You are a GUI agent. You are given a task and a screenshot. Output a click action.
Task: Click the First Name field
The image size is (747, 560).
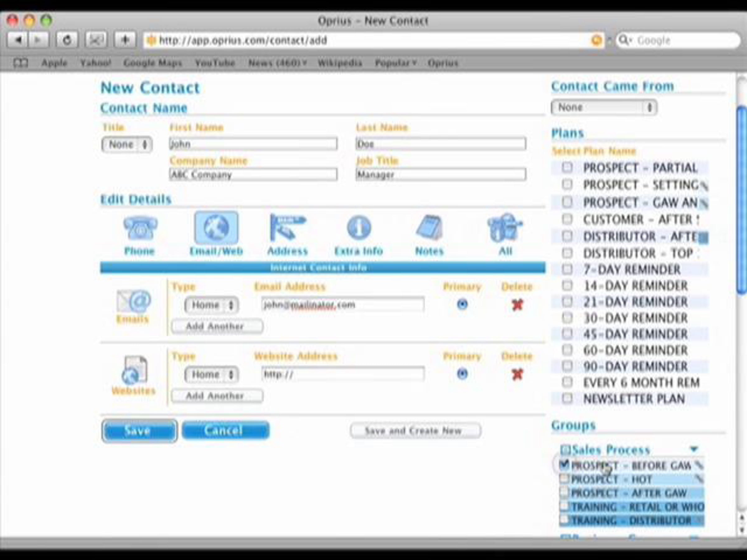(x=253, y=144)
